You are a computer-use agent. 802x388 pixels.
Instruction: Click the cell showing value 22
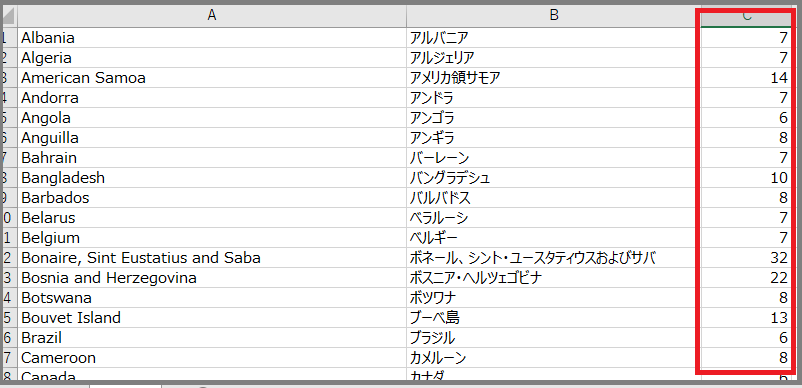[x=747, y=278]
